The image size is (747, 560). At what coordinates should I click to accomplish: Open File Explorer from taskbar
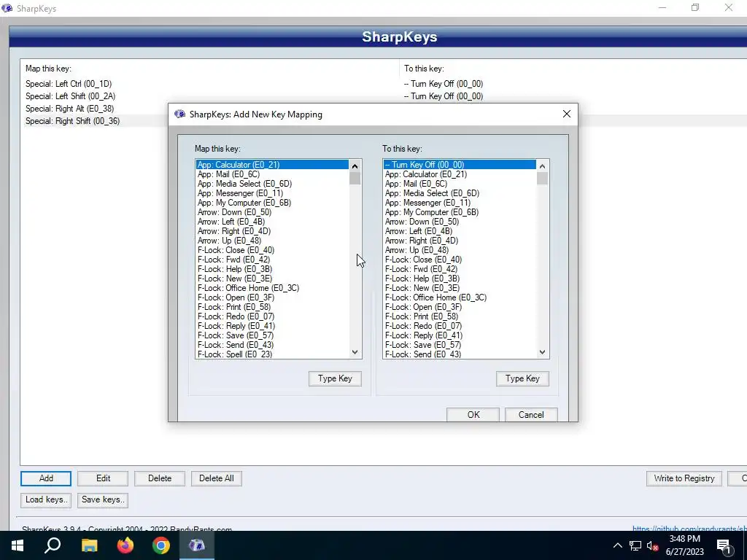point(89,545)
